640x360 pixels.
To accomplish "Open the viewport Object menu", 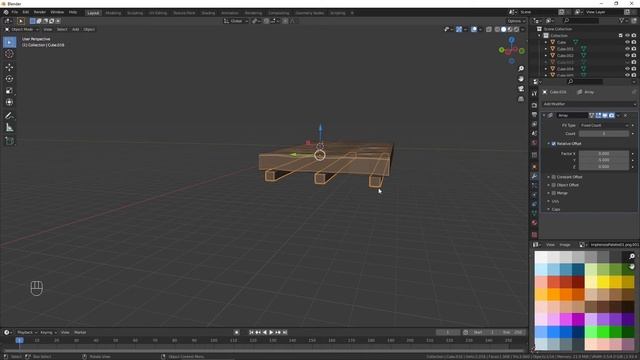I will click(x=89, y=29).
